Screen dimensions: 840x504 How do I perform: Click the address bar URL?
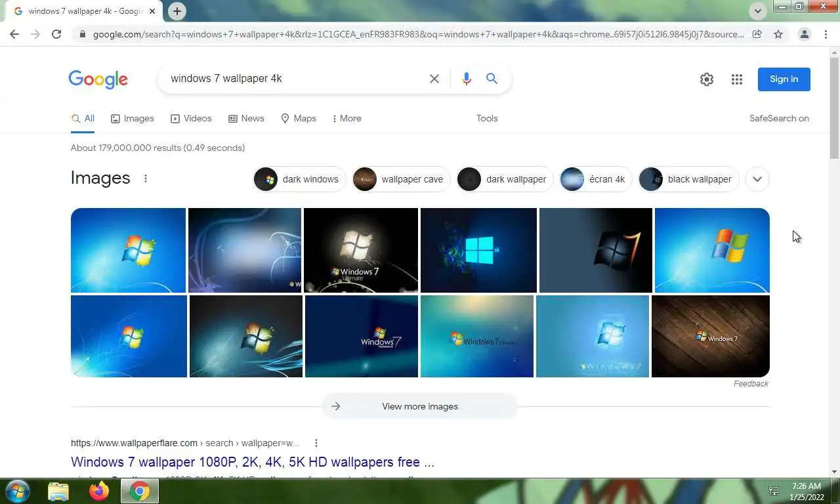tap(418, 34)
